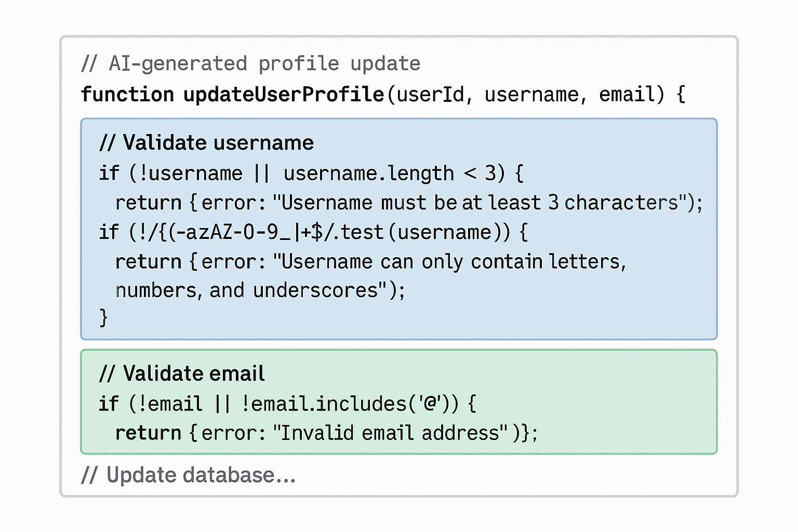Image resolution: width=798 pixels, height=532 pixels.
Task: Click the return keyword in green block
Action: [x=148, y=433]
